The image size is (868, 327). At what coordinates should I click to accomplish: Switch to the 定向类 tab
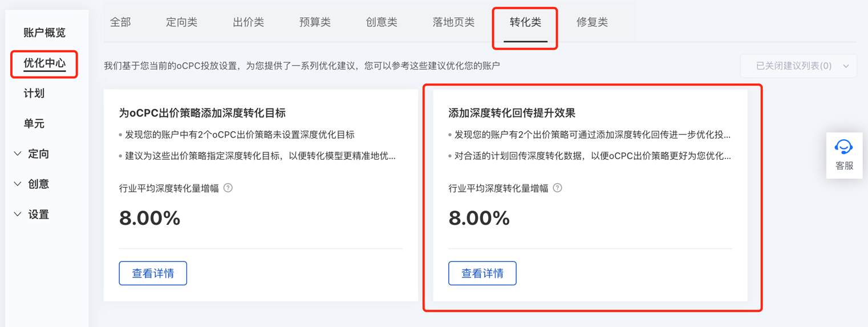point(181,22)
